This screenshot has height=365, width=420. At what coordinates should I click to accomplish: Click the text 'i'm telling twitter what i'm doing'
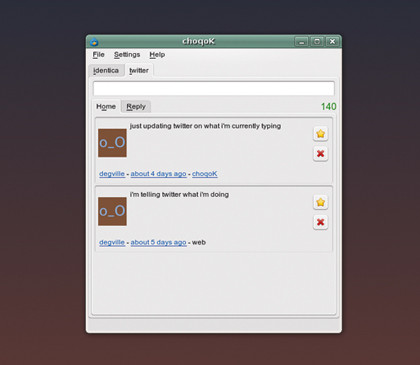click(x=179, y=194)
